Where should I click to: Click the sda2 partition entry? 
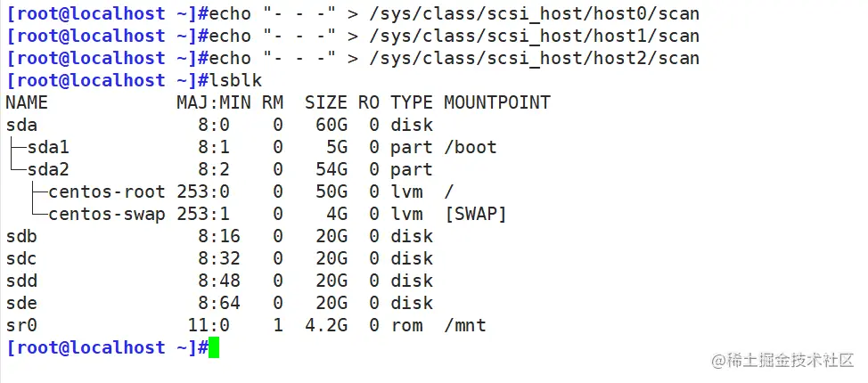(x=48, y=169)
